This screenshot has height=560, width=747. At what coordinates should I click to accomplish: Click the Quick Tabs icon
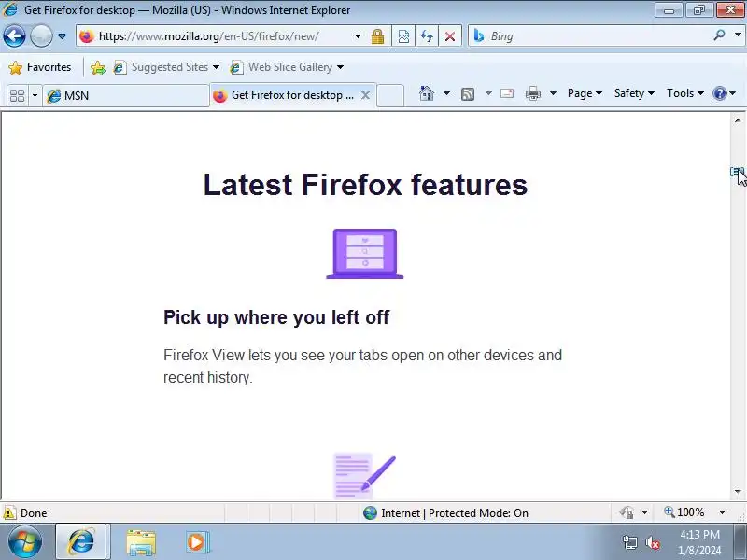[x=18, y=96]
